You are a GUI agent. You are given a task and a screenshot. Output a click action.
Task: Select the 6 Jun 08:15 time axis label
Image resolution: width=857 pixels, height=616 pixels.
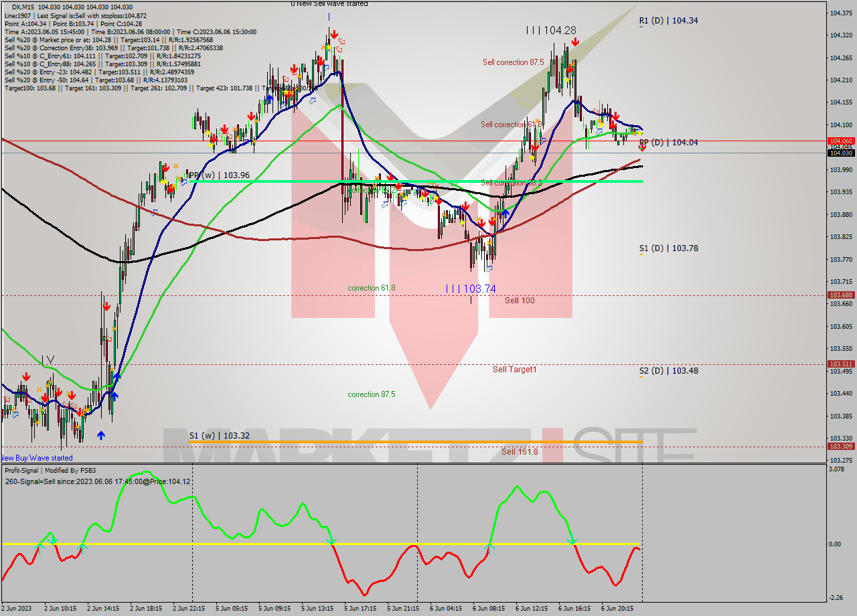[x=488, y=609]
